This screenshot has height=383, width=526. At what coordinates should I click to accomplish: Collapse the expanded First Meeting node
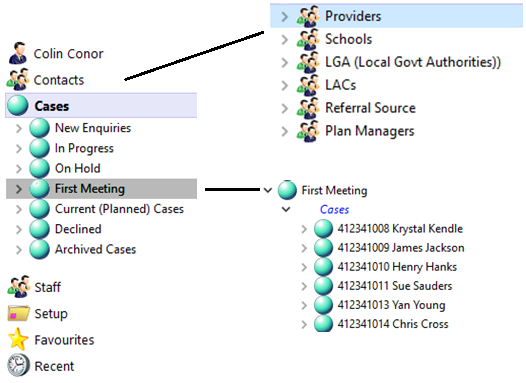267,190
